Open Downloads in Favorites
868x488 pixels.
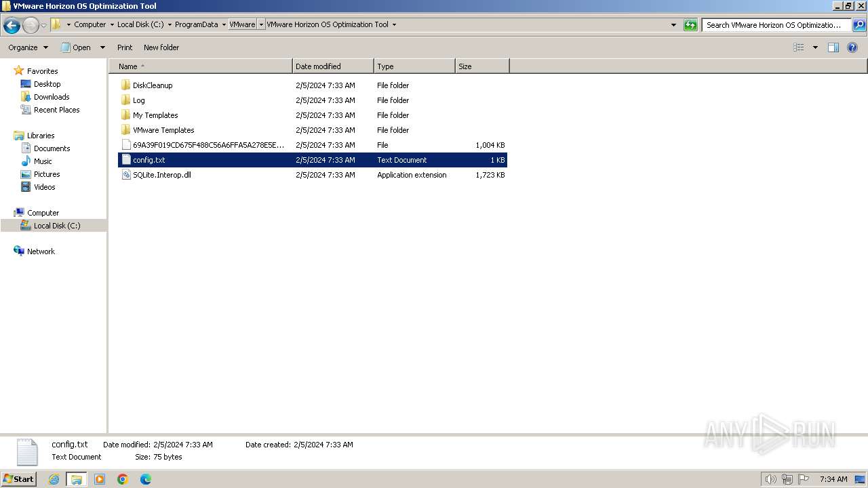[52, 97]
